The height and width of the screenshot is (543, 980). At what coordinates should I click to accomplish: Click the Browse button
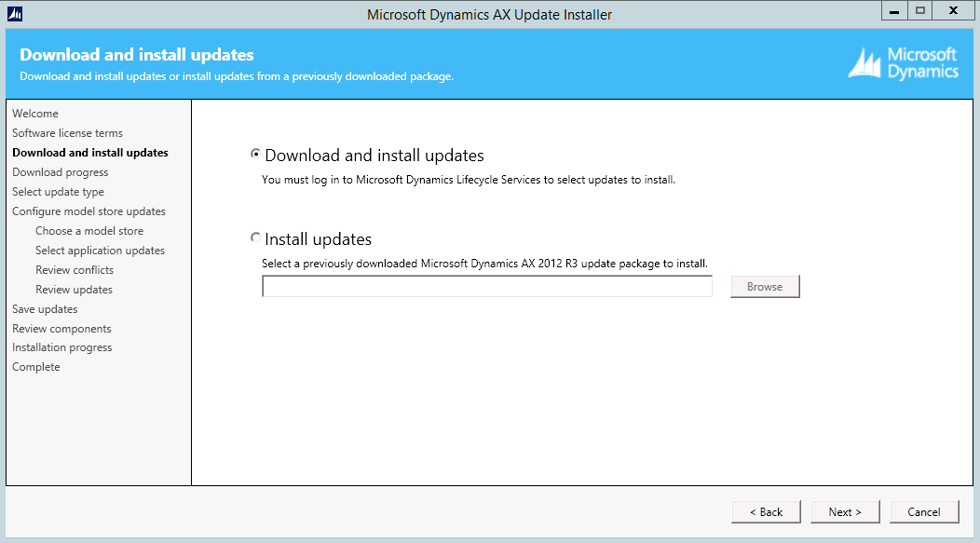(x=765, y=287)
